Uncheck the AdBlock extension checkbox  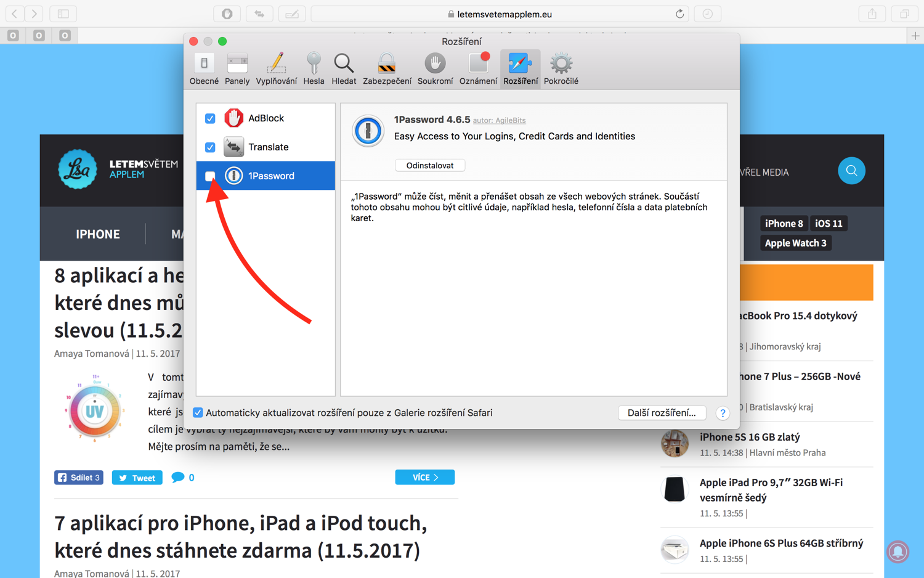(x=210, y=118)
